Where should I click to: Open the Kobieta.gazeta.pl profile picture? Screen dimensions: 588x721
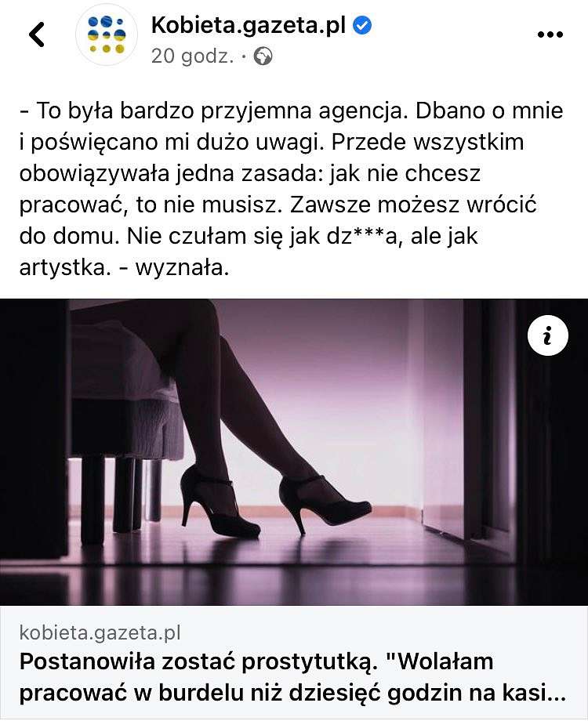(x=107, y=34)
